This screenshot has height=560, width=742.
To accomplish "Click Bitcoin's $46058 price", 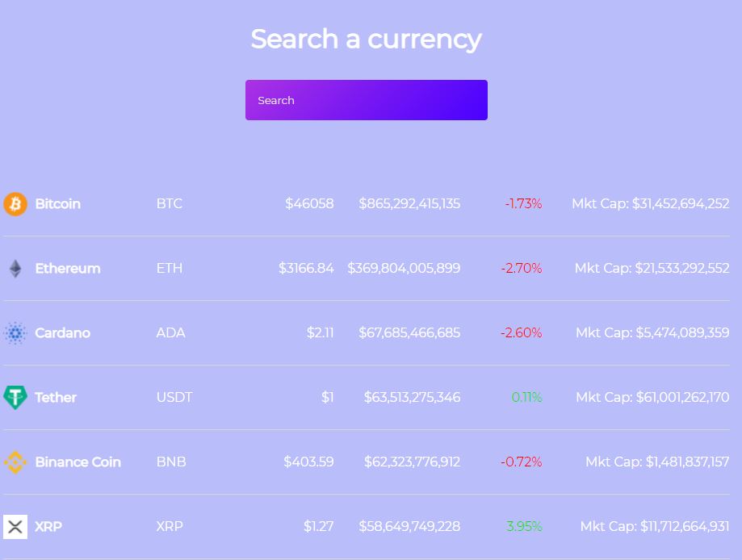I will pos(309,204).
